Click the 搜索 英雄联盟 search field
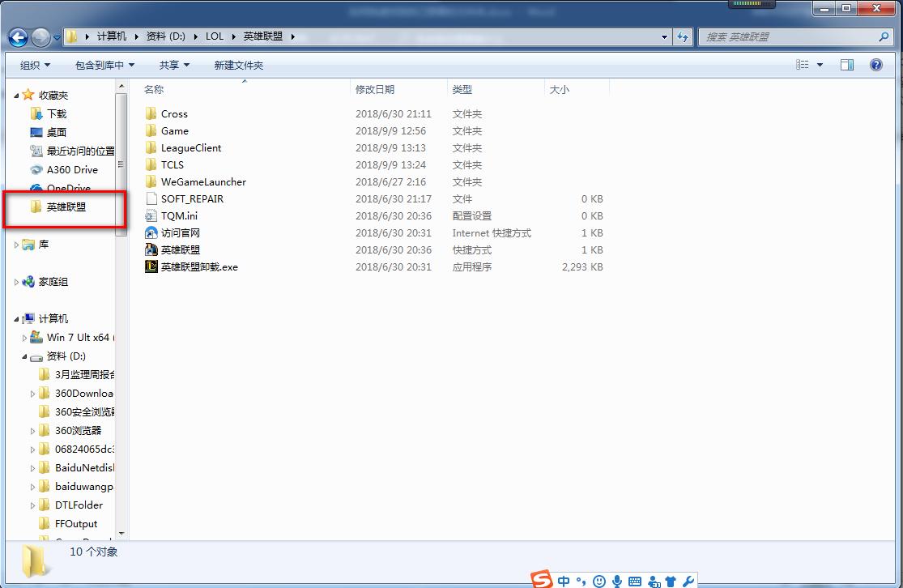 (790, 37)
